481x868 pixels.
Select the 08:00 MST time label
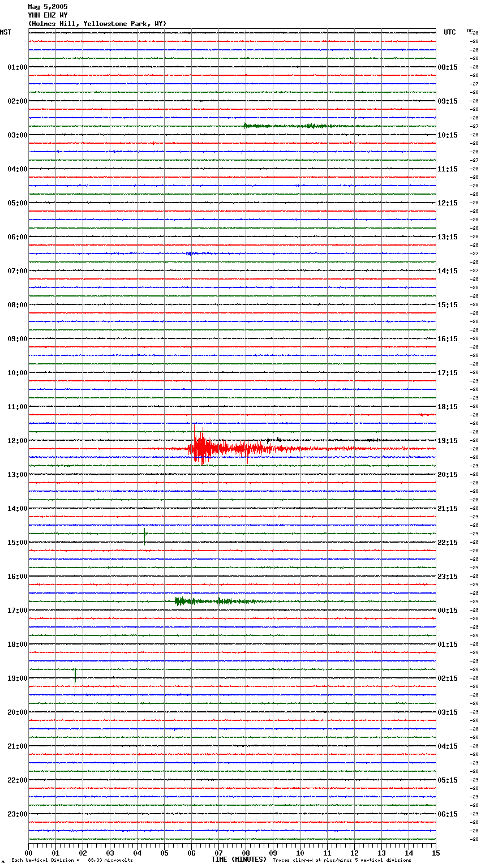pyautogui.click(x=18, y=305)
